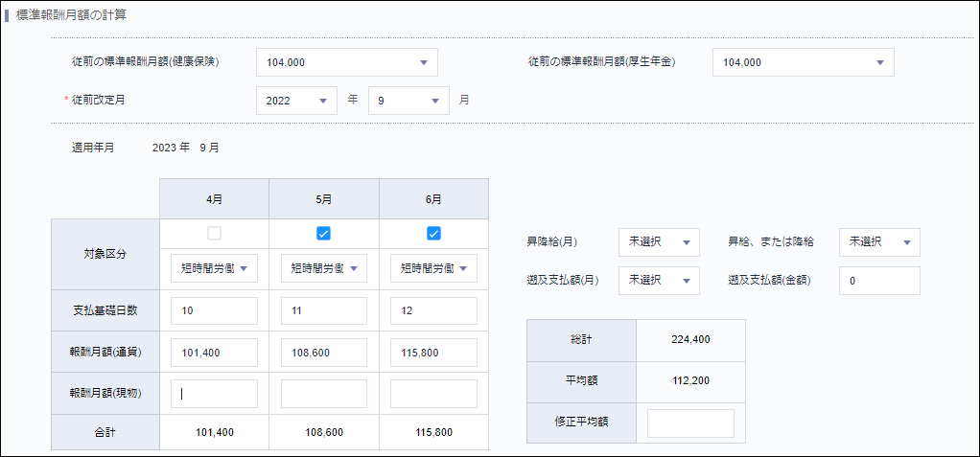Viewport: 980px width, 457px height.
Task: Uncheck the 5月 target checkbox
Action: point(324,233)
